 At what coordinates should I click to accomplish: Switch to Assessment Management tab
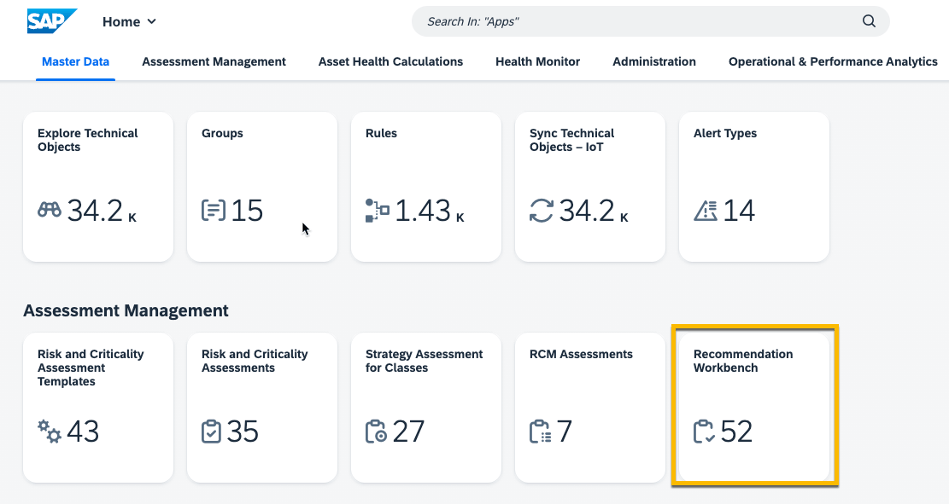pos(214,62)
